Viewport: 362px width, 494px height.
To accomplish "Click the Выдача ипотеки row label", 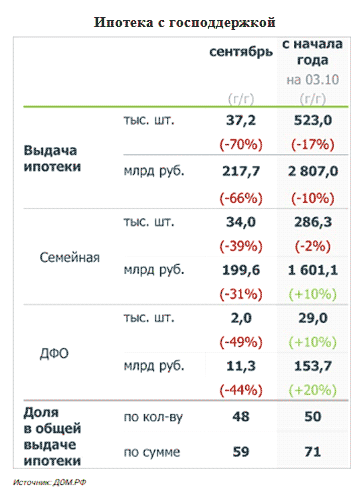I will tap(52, 158).
